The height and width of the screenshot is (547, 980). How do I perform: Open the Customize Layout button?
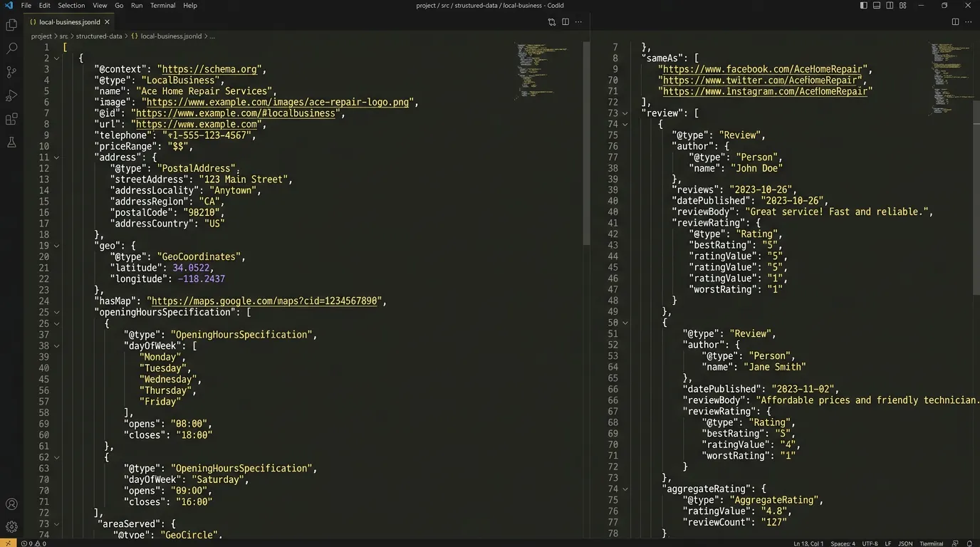click(x=903, y=5)
